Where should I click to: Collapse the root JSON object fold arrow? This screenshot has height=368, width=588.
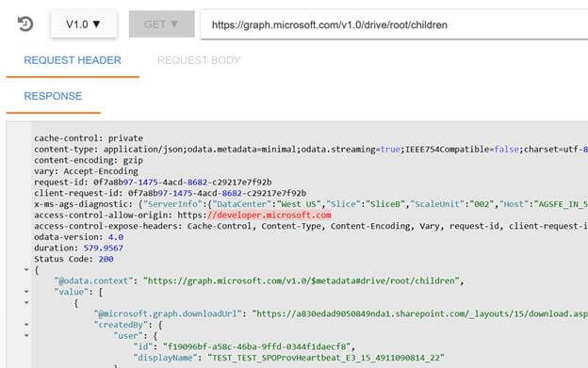tap(26, 269)
